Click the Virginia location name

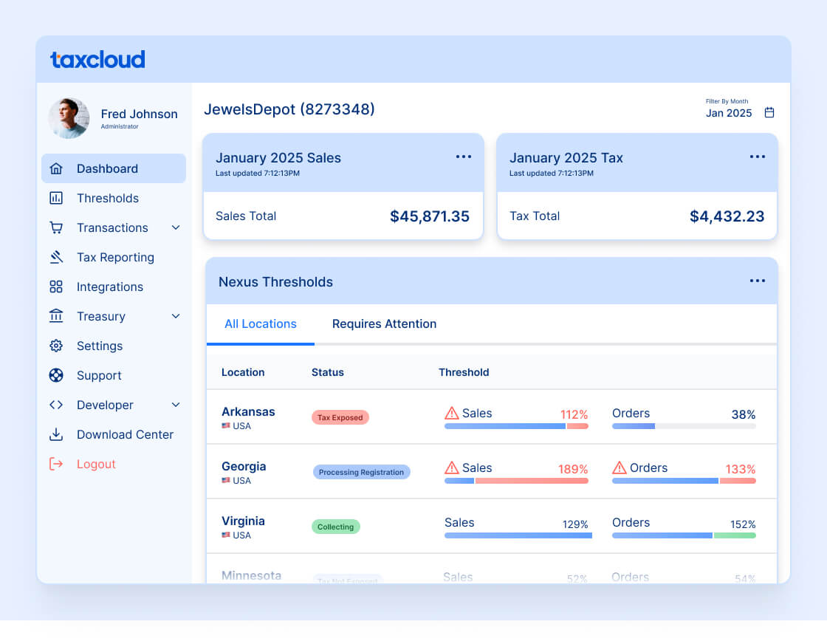coord(243,521)
